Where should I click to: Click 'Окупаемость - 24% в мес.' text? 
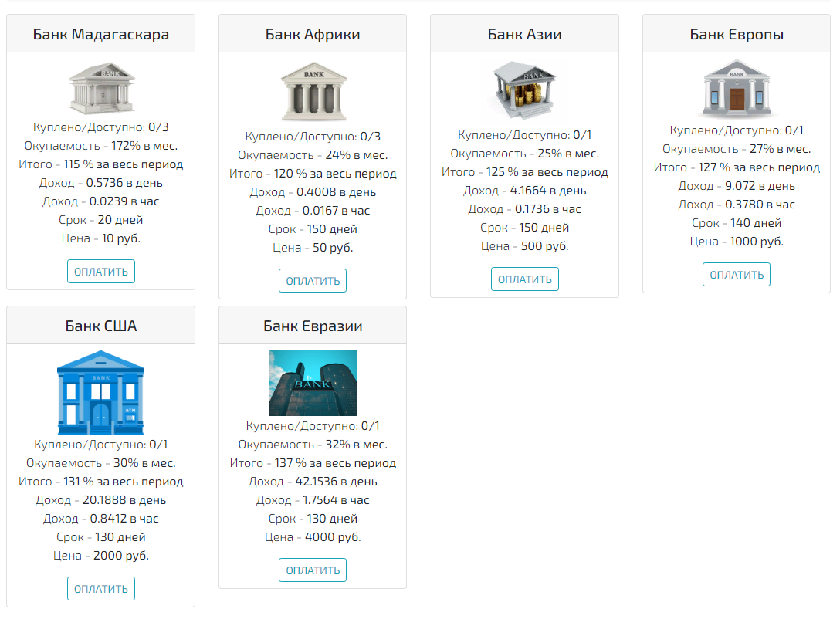point(313,155)
